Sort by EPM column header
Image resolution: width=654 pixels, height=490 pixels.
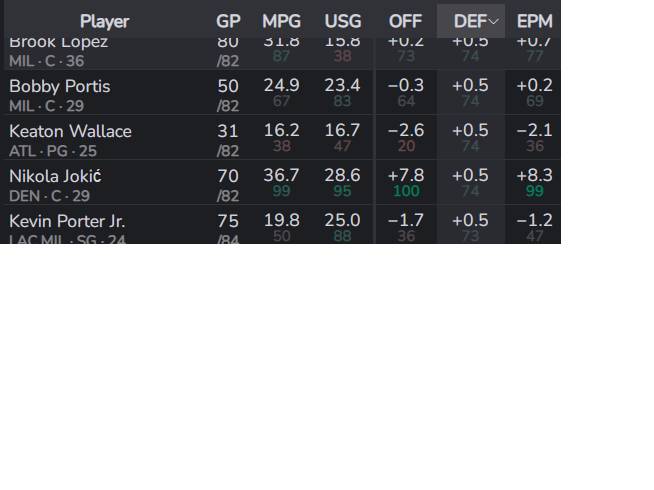(x=535, y=22)
